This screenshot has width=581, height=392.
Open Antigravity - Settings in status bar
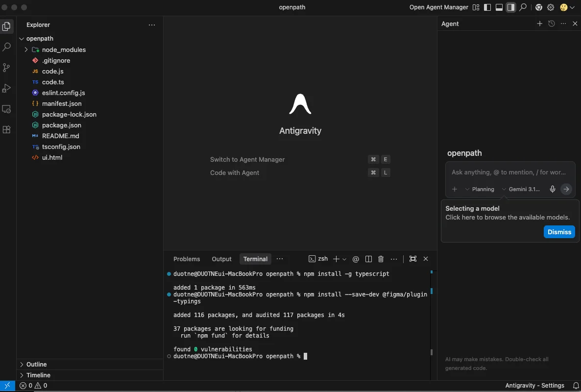click(x=534, y=386)
